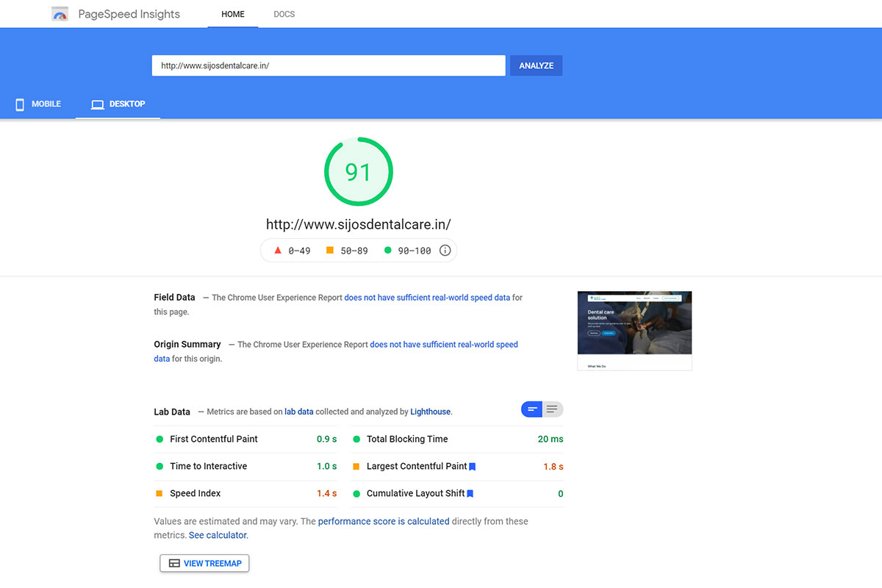This screenshot has width=882, height=588.
Task: Click the URL input field
Action: tap(328, 65)
